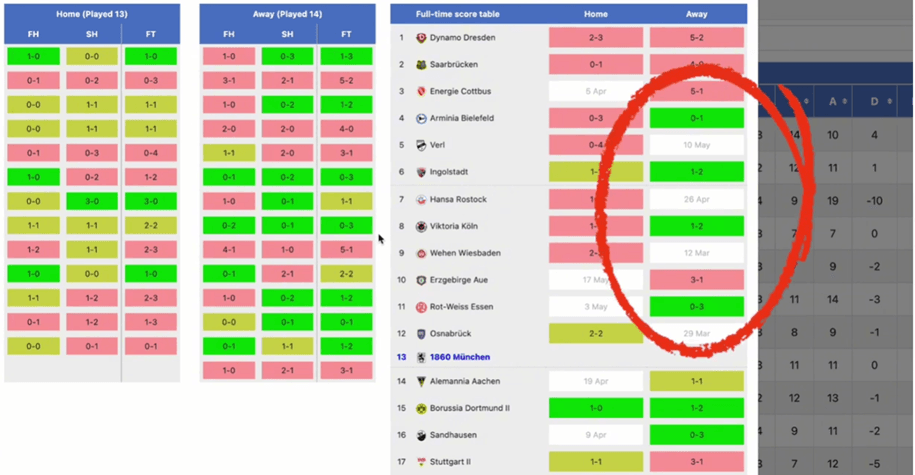Click Stuttgart II away result 3-1
Screen dimensions: 915x475
697,462
